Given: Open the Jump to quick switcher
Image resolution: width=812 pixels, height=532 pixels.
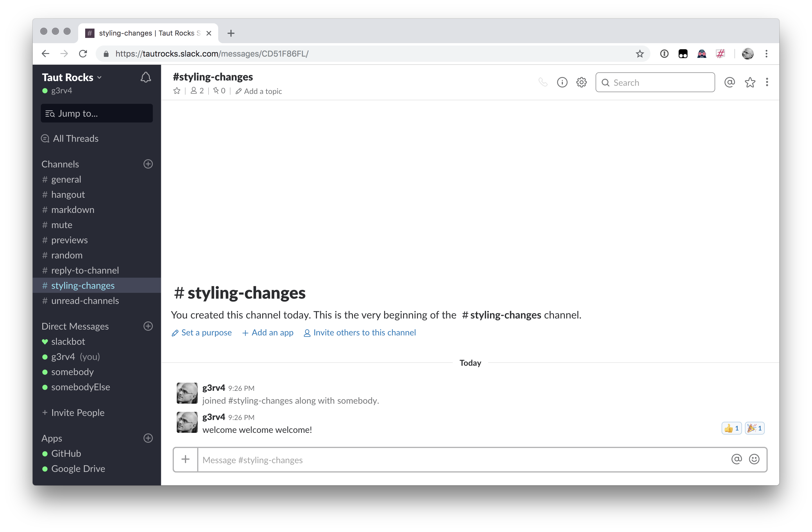Looking at the screenshot, I should [x=97, y=113].
